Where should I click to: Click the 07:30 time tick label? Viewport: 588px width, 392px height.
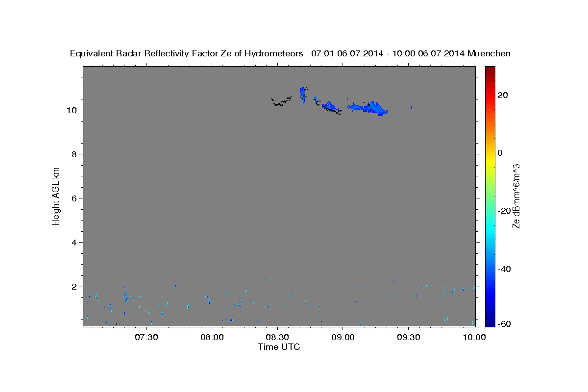pos(146,337)
